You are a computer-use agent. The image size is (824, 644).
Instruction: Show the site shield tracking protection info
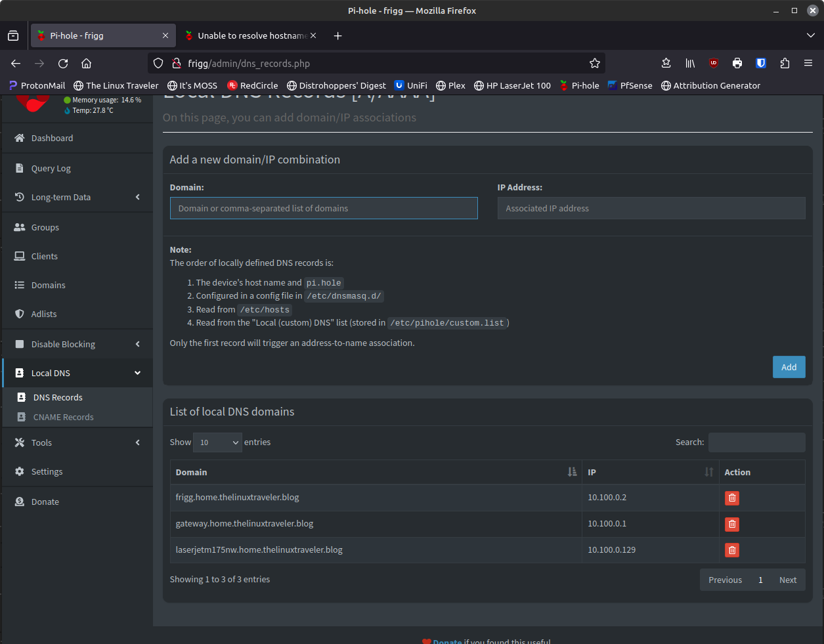coord(158,64)
